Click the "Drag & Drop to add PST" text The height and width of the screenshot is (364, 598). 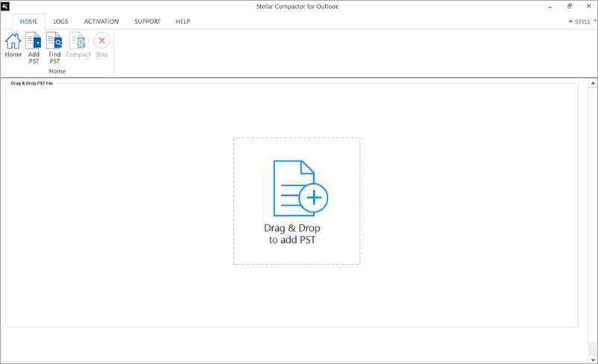tap(292, 234)
